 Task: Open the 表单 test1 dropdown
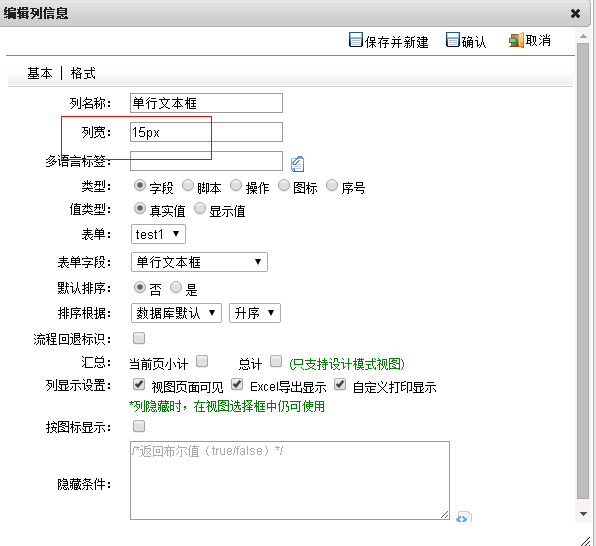pyautogui.click(x=158, y=234)
